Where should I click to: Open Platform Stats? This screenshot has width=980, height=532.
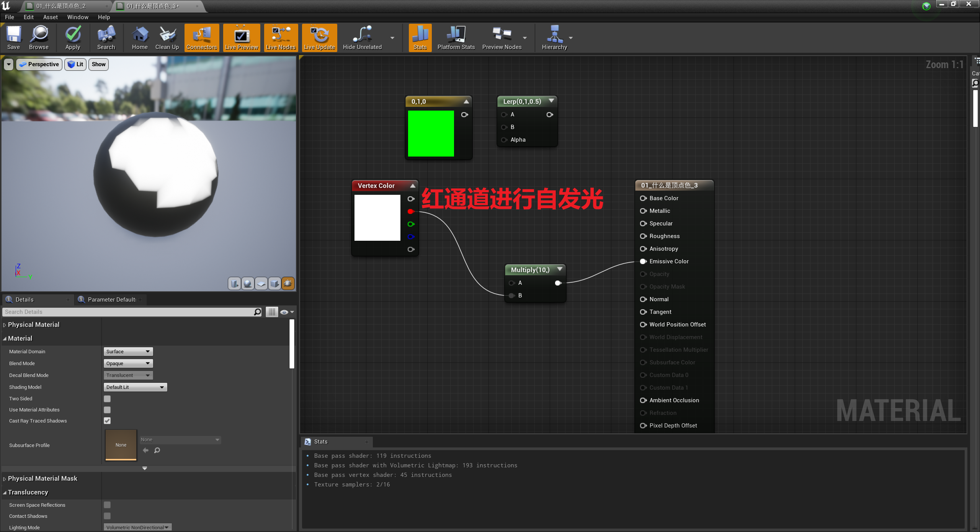[456, 38]
